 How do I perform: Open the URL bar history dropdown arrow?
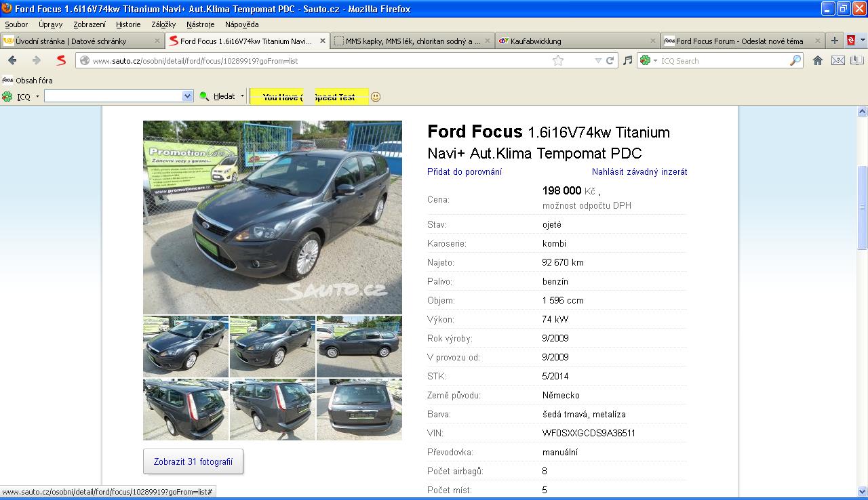coord(597,60)
